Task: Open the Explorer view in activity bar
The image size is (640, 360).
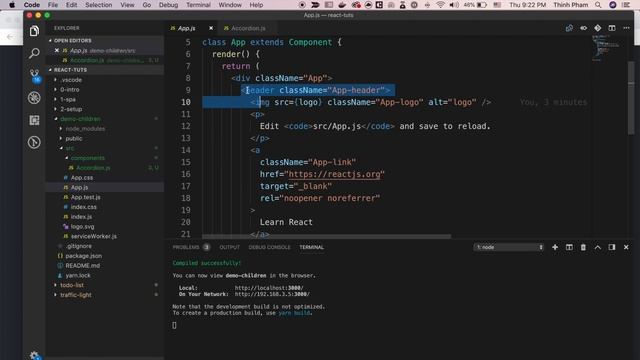Action: tap(34, 31)
